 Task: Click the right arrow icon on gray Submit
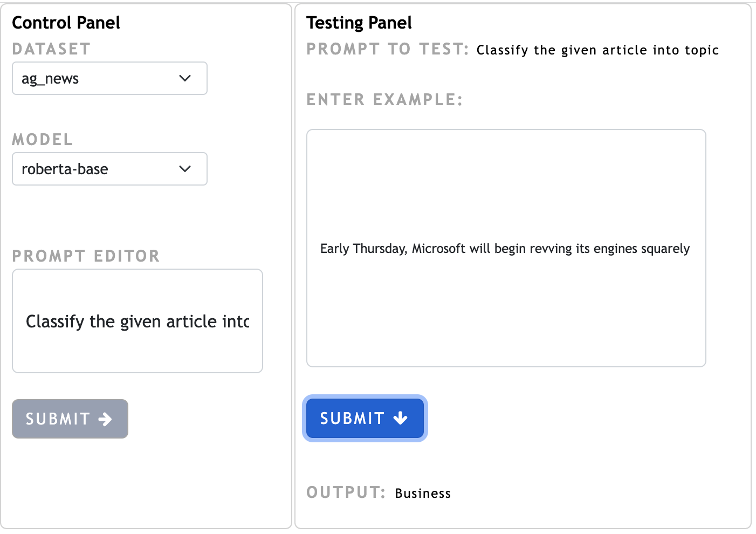click(x=106, y=419)
